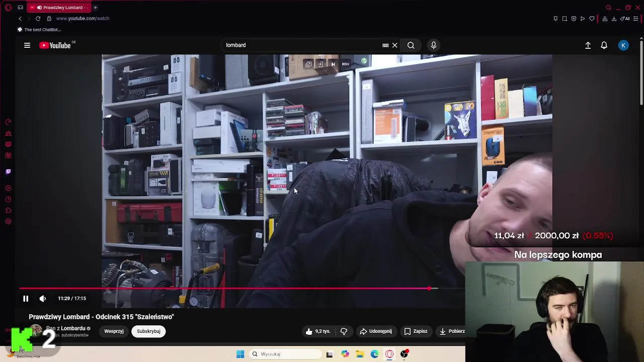Click the YouTube address bar URL
This screenshot has height=362, width=644.
coord(83,19)
